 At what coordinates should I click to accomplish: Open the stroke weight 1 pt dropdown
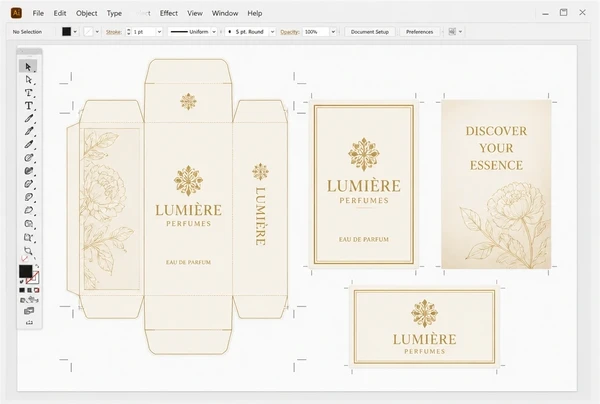[x=159, y=32]
